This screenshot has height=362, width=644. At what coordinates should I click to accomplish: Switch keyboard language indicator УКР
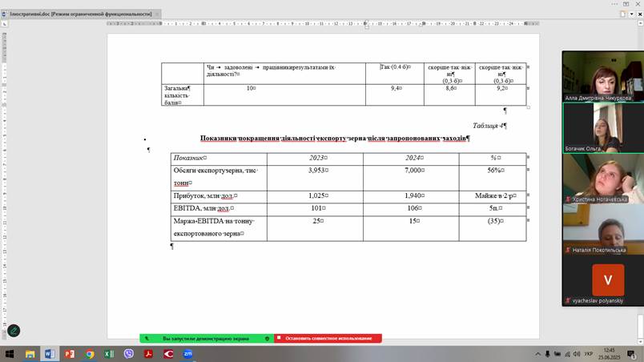click(x=588, y=353)
